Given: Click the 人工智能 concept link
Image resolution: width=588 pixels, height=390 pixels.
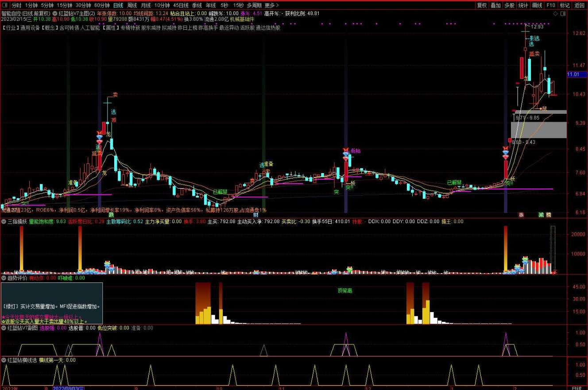Looking at the screenshot, I should pos(90,27).
